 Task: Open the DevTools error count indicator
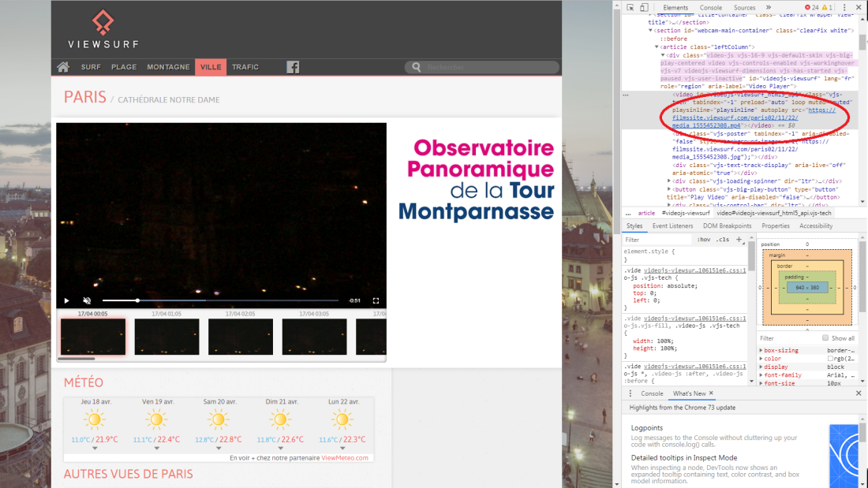point(811,7)
